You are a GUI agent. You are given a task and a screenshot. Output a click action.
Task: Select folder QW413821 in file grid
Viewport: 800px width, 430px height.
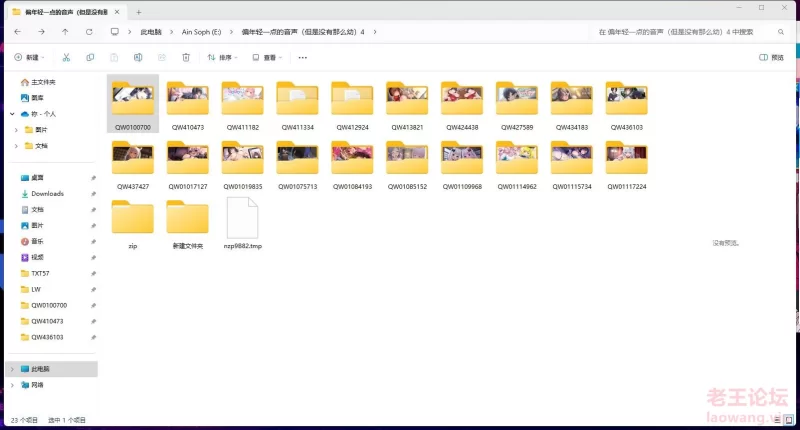coord(407,104)
